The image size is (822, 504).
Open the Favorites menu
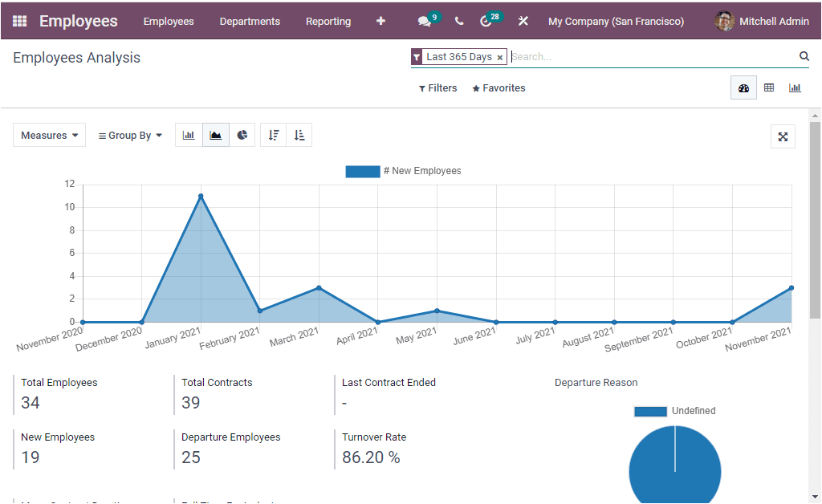(x=498, y=87)
